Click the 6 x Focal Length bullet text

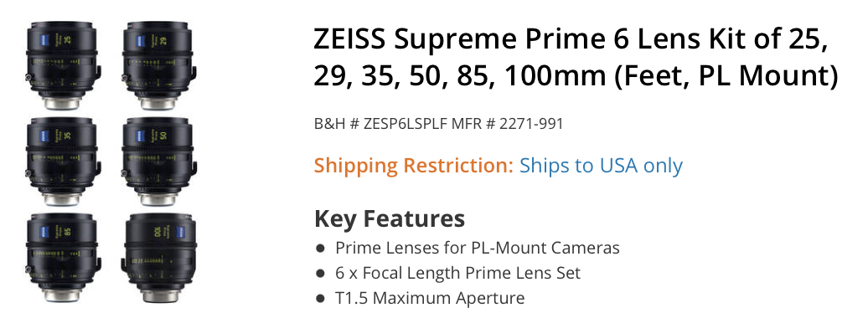click(x=457, y=273)
